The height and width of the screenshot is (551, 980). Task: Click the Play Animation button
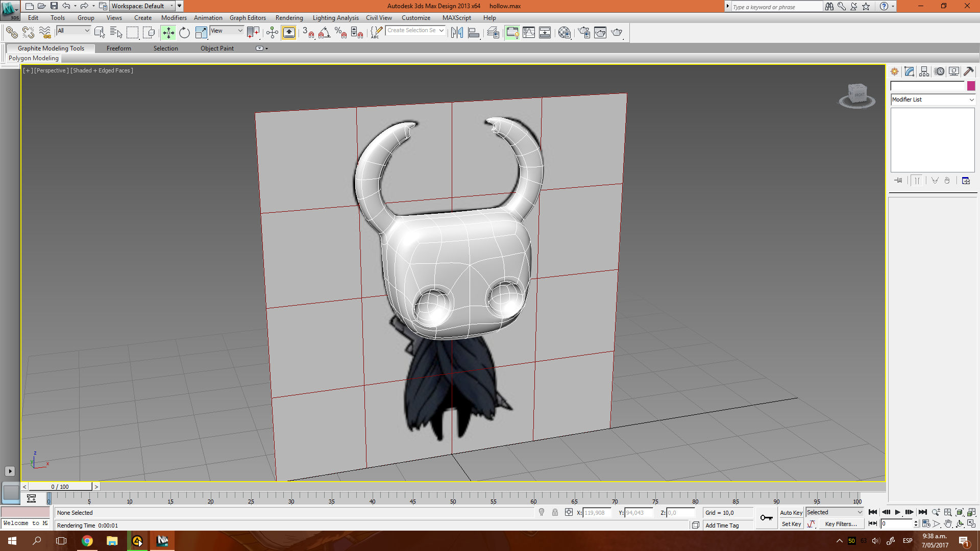(x=898, y=512)
